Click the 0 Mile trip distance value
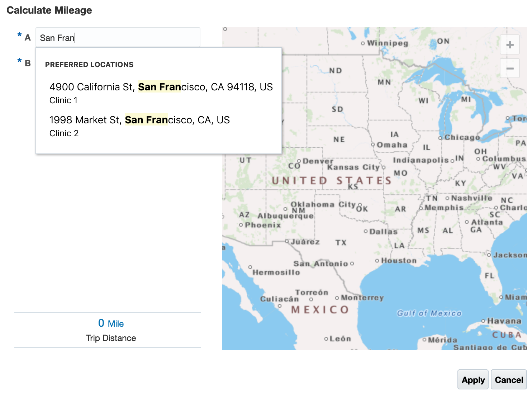Screen dimensions: 532x393 [111, 323]
